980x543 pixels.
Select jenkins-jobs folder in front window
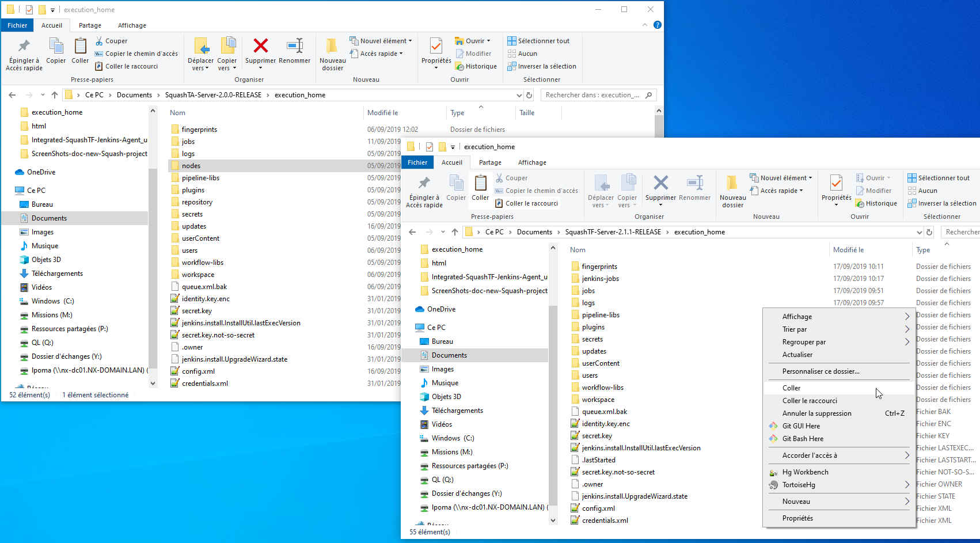click(x=600, y=279)
